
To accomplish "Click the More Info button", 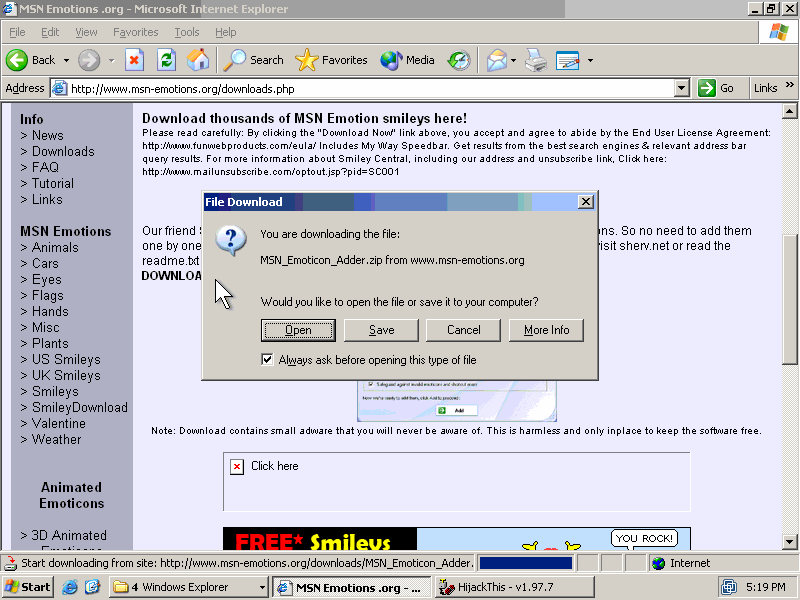I will (x=546, y=330).
